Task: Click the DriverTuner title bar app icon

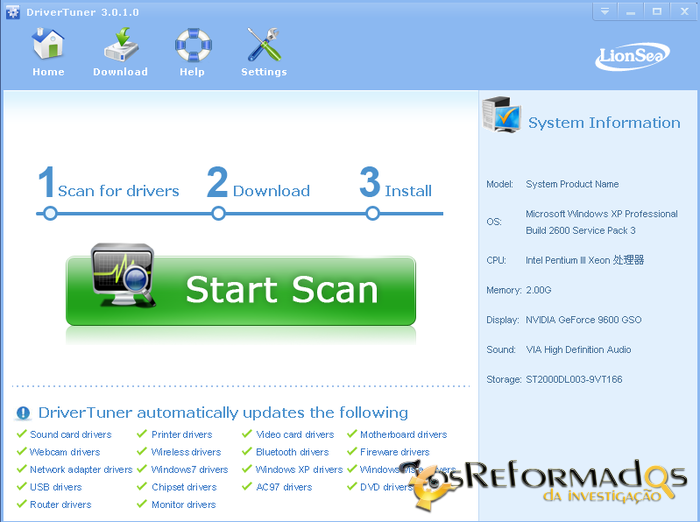Action: [x=12, y=12]
